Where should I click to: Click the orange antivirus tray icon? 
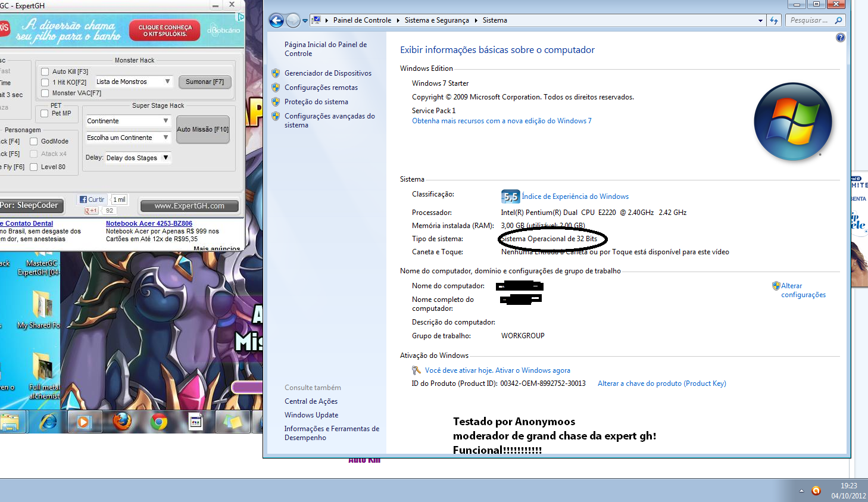816,491
